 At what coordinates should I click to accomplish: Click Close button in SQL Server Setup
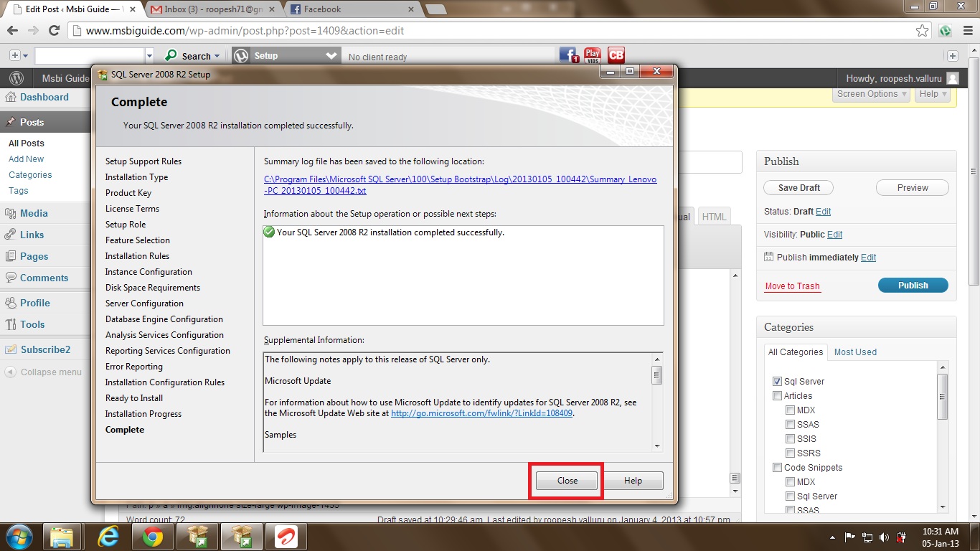coord(567,481)
